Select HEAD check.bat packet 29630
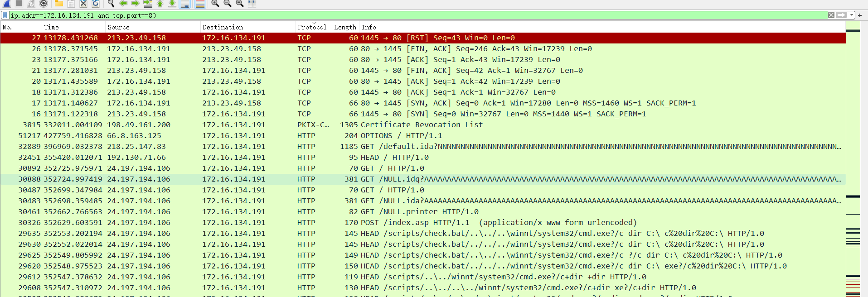The width and height of the screenshot is (868, 297). point(423,244)
